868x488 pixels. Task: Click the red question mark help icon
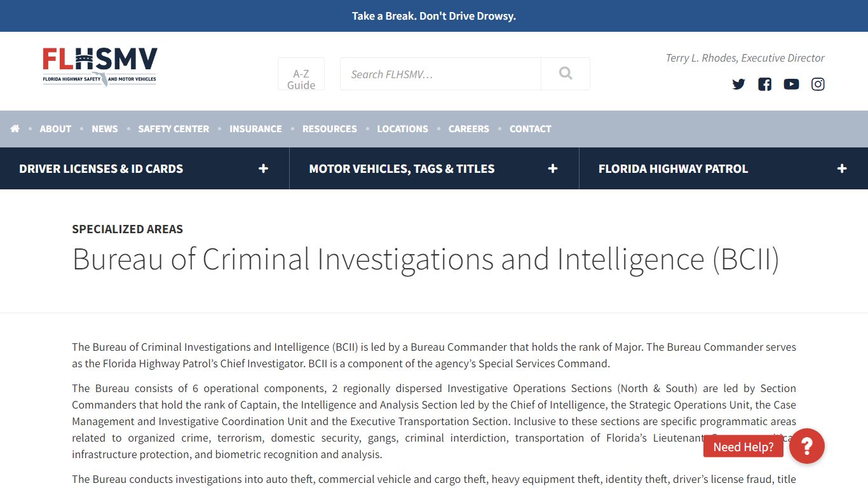807,446
